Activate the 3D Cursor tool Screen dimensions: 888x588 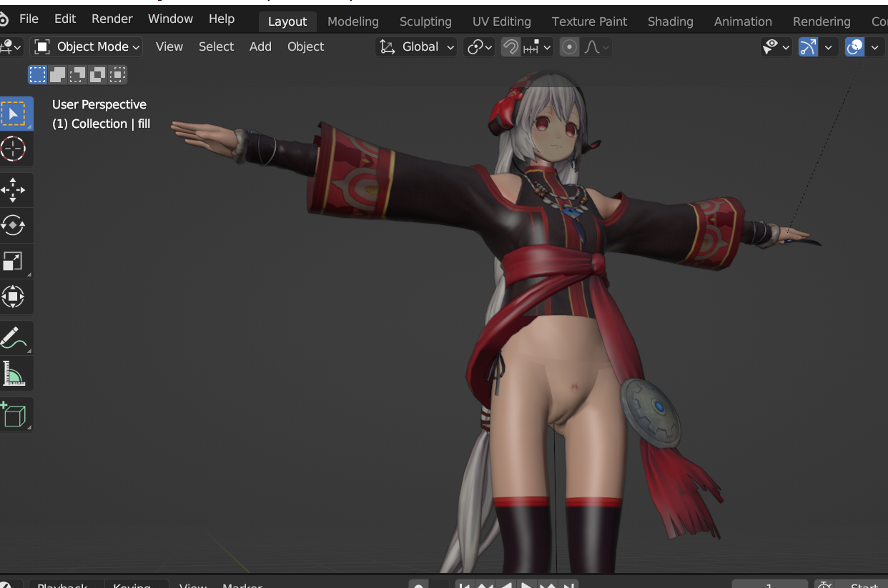pos(14,149)
